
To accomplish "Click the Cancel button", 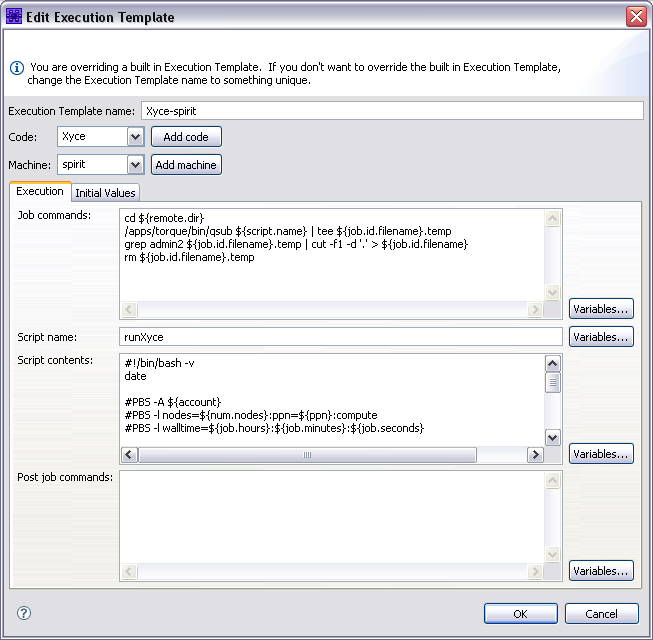I will pos(601,614).
